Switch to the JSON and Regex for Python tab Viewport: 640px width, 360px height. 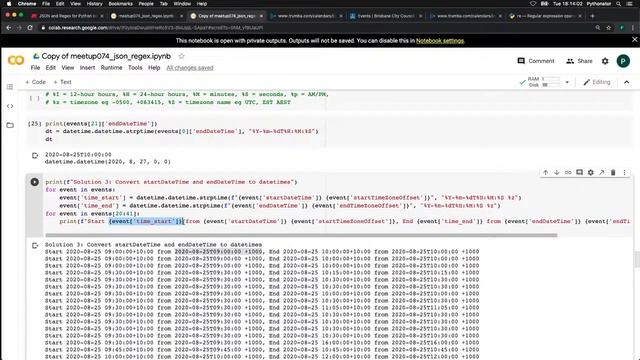coord(66,16)
